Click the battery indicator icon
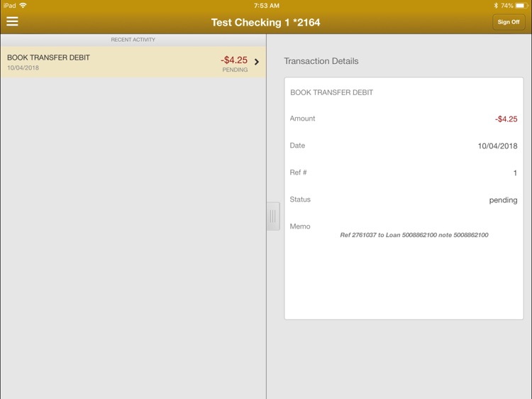532x399 pixels. click(x=521, y=6)
